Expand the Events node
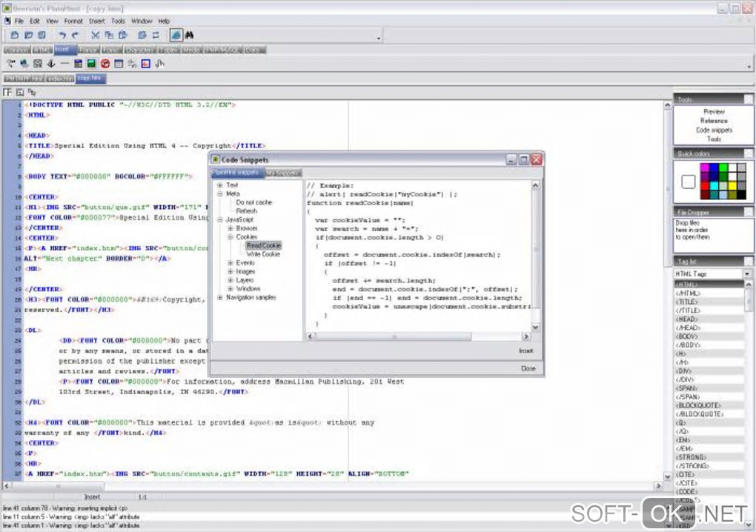 (x=231, y=263)
